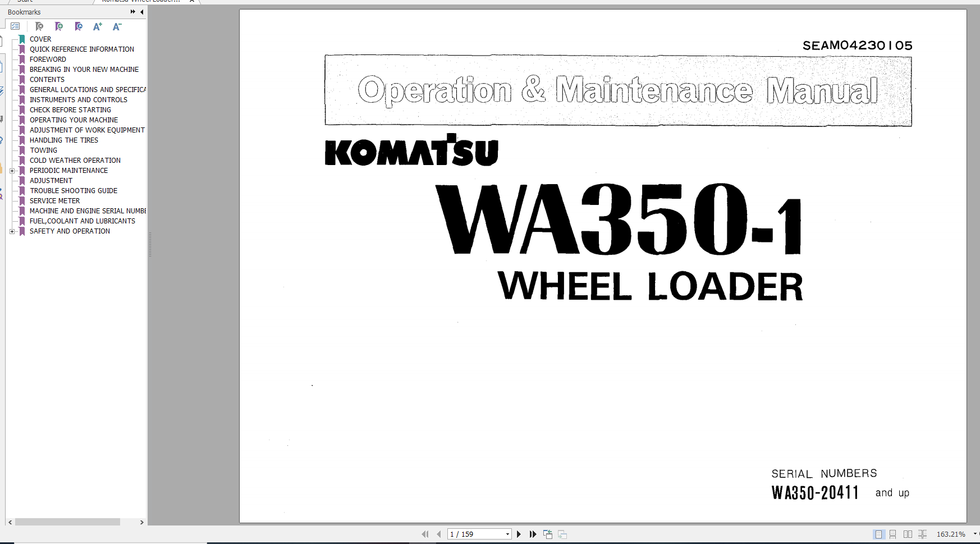Open the ADJUSTMENT bookmark
Screen dimensions: 980x544
51,181
